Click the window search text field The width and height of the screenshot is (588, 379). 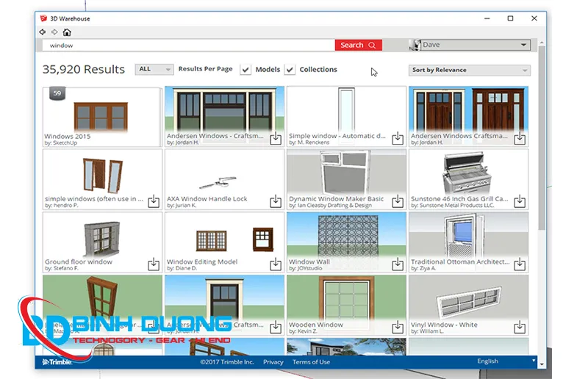click(189, 46)
